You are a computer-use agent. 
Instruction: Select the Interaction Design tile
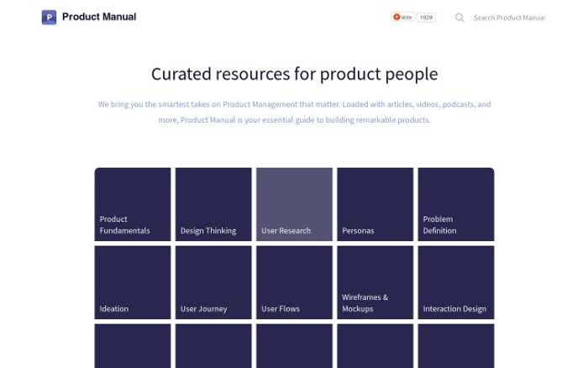(455, 282)
